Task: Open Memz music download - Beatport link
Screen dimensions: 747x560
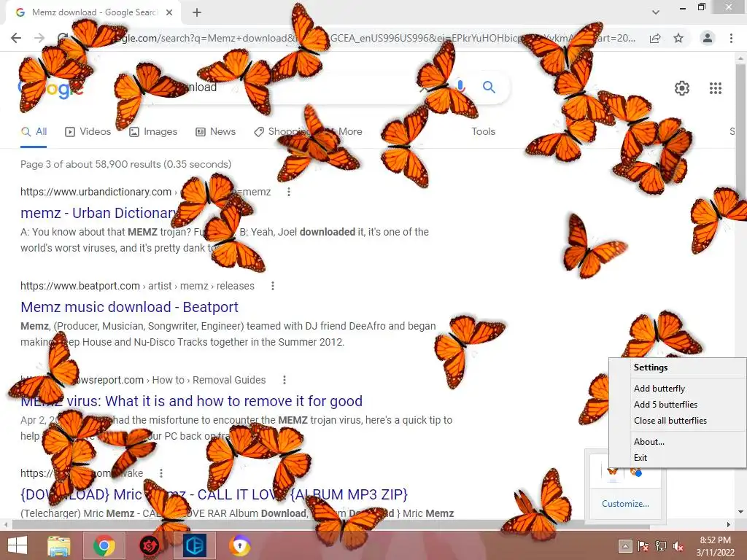Action: (x=130, y=307)
